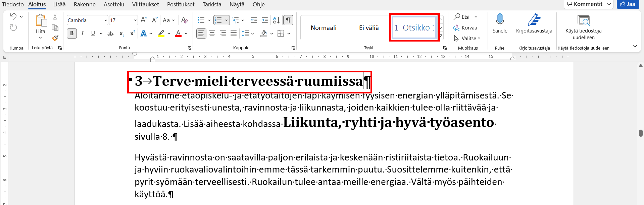The height and width of the screenshot is (205, 644).
Task: Click the borders grid icon
Action: 281,33
